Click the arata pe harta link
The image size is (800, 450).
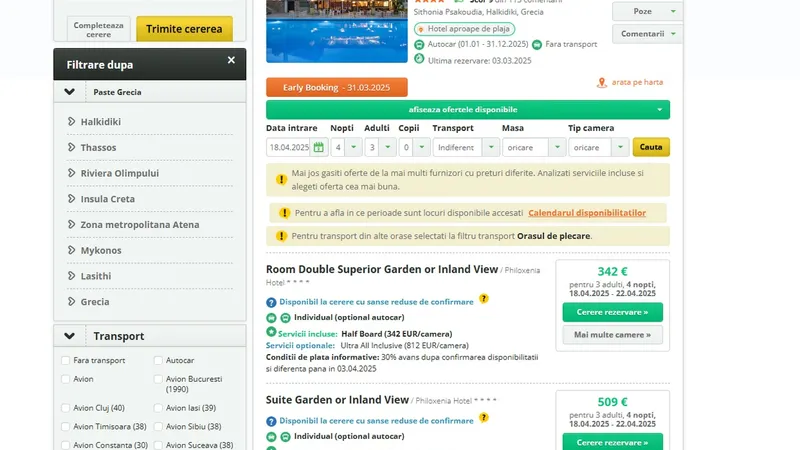(637, 82)
